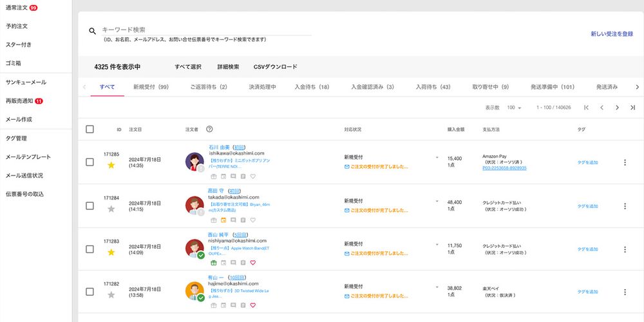
Task: Expand status dropdown for order 171282
Action: [436, 287]
